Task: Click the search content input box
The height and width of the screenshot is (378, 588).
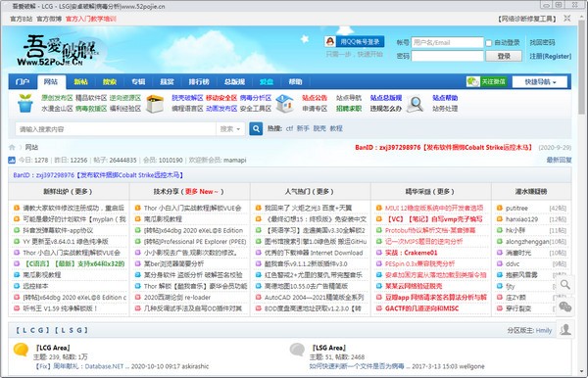Action: click(116, 129)
